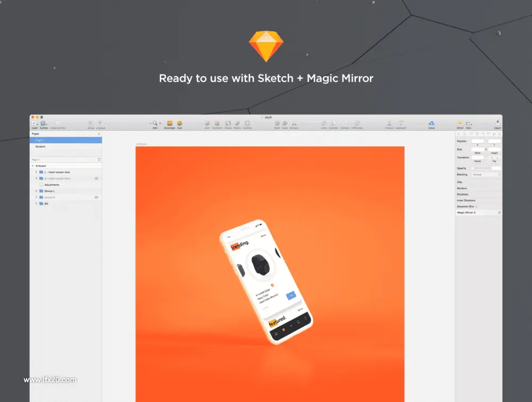Select the Rectangle shape tool
The width and height of the screenshot is (532, 402).
pyautogui.click(x=169, y=123)
